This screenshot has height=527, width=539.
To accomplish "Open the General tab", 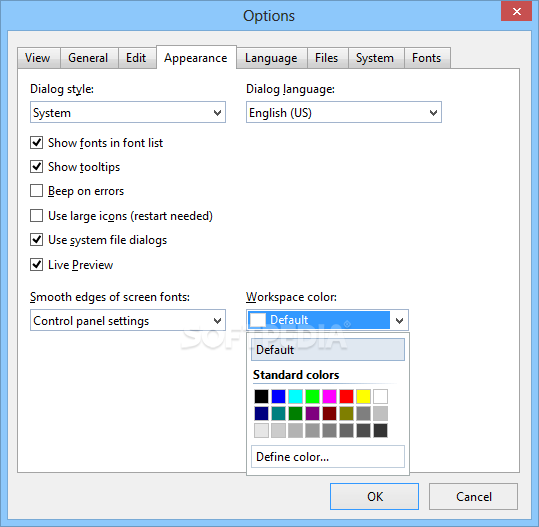I will click(88, 58).
